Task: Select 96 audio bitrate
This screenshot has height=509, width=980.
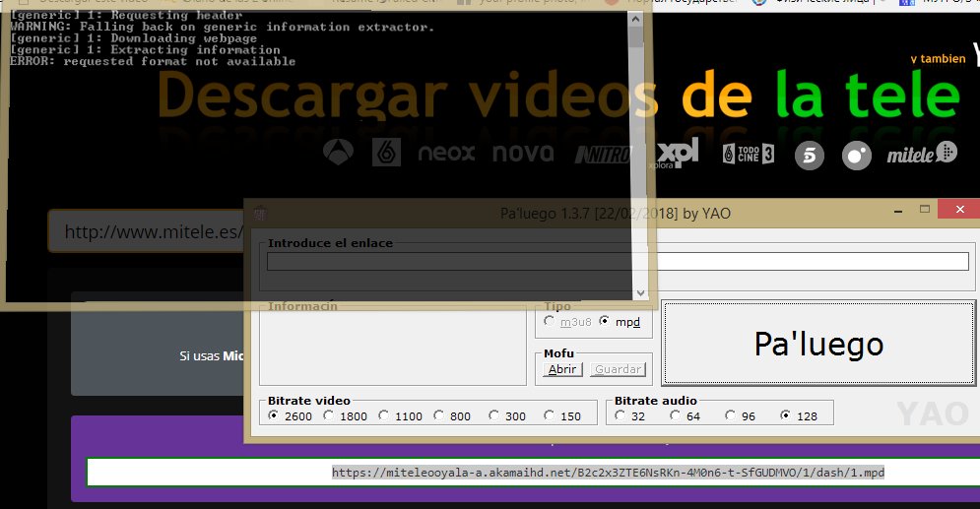Action: pyautogui.click(x=730, y=415)
